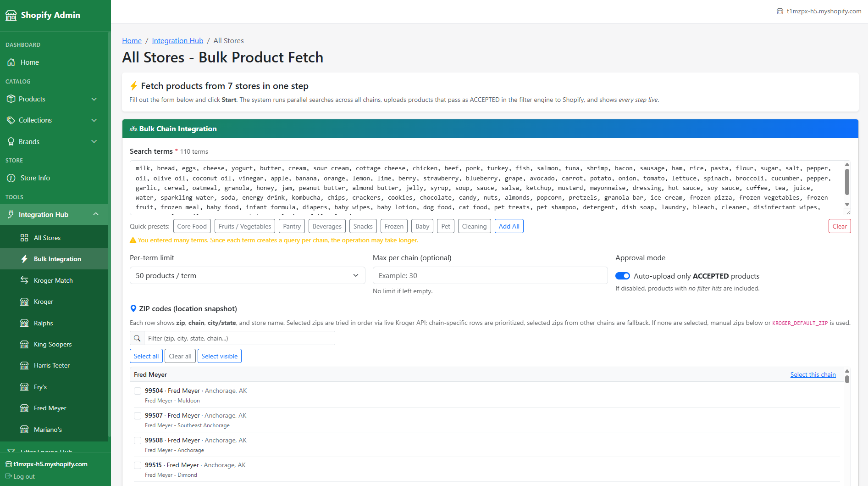The width and height of the screenshot is (868, 486).
Task: Apply the Pantry preset
Action: [x=292, y=226]
